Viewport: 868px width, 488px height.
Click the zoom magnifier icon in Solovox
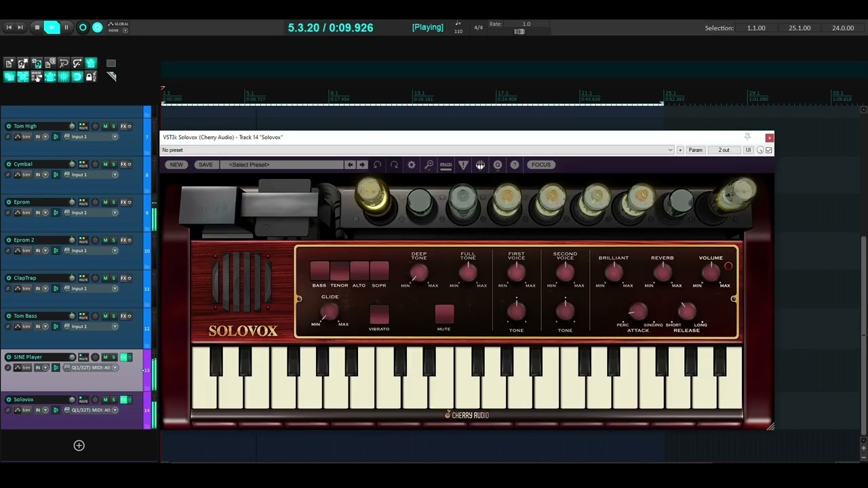click(x=429, y=165)
